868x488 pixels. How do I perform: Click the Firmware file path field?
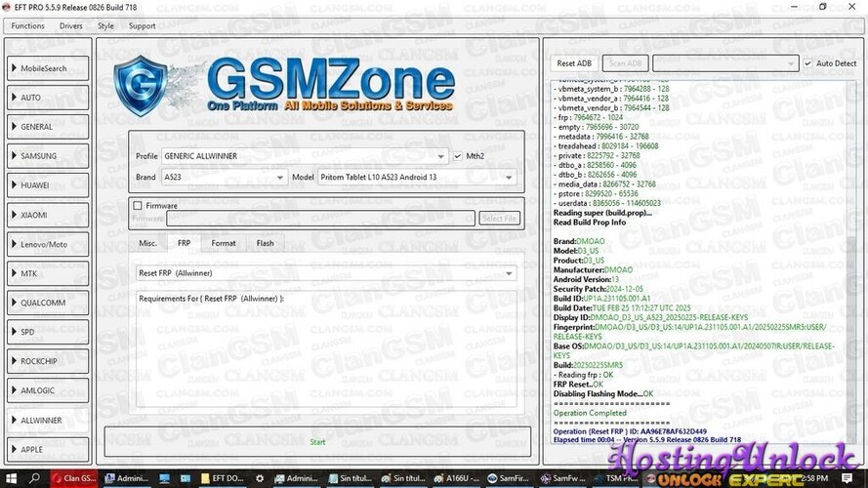pyautogui.click(x=320, y=219)
